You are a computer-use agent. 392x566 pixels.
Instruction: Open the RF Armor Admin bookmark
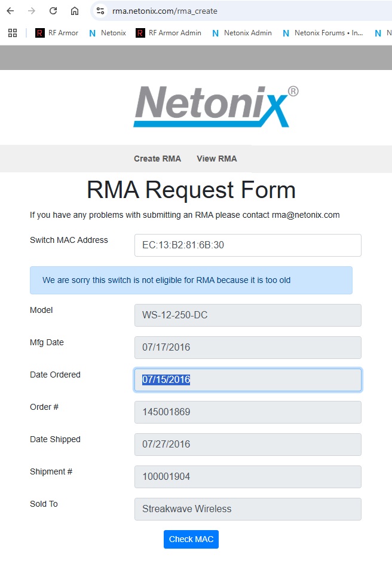pos(169,33)
